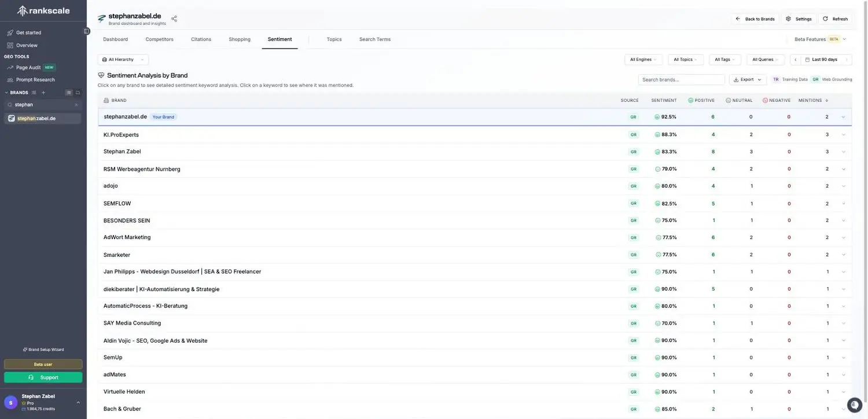Screen dimensions: 868x419
Task: Click the green Support button
Action: click(x=43, y=377)
